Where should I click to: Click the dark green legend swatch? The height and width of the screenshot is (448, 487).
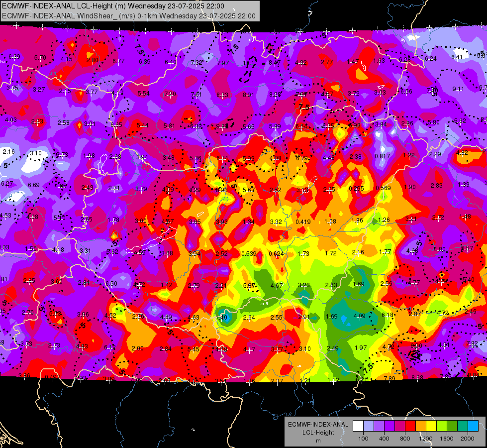(x=452, y=426)
